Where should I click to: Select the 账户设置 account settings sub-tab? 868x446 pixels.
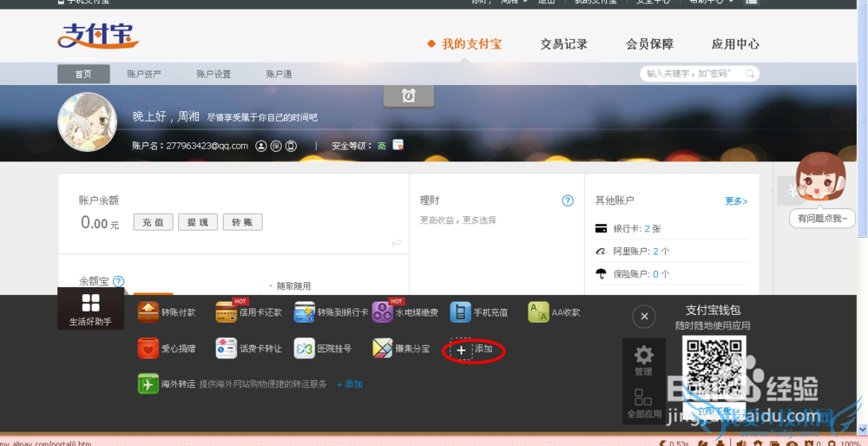214,74
